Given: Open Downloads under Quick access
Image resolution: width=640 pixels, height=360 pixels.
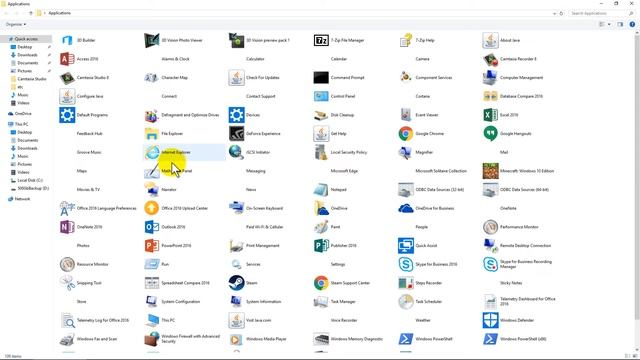Looking at the screenshot, I should click(x=27, y=55).
